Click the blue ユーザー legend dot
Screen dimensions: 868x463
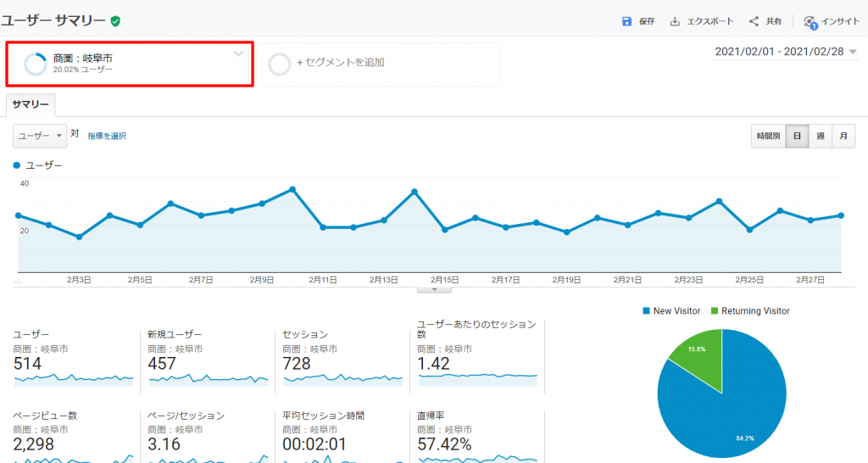click(x=17, y=165)
